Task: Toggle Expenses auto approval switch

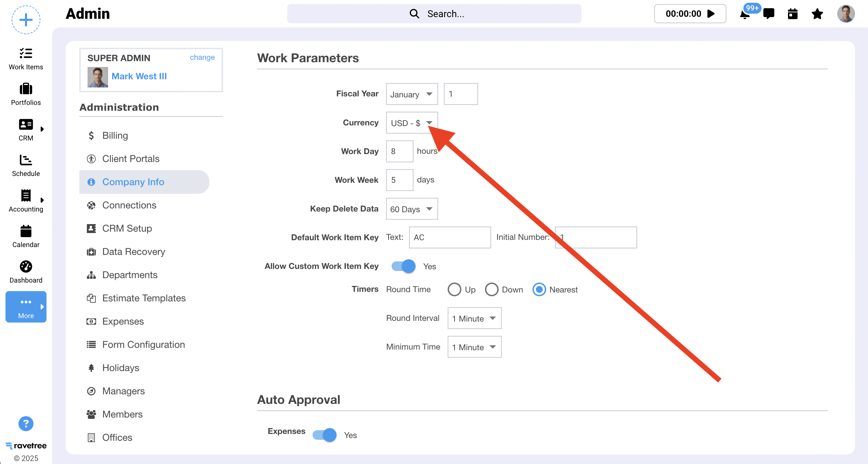Action: click(x=325, y=435)
